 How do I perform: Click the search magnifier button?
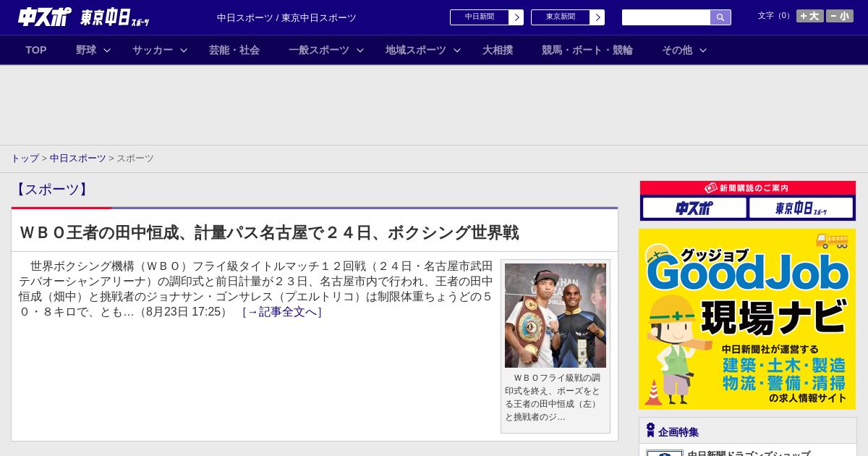[720, 17]
